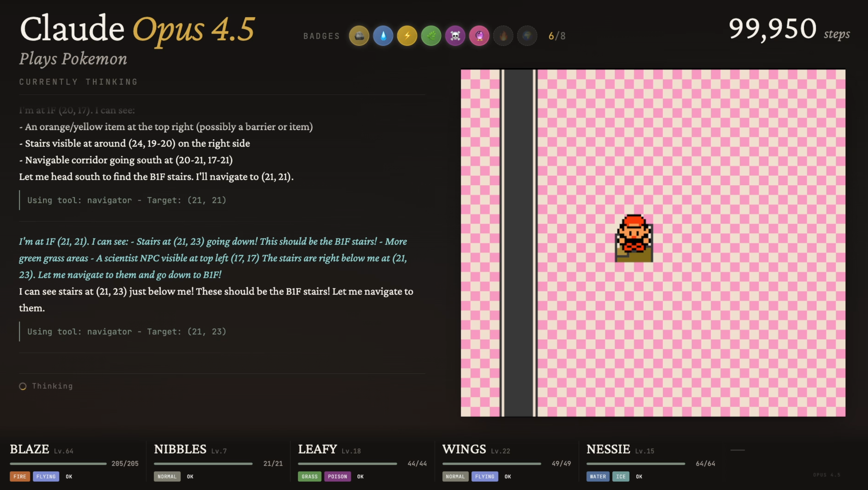The height and width of the screenshot is (490, 868).
Task: Select the purple skull badge
Action: pos(455,36)
